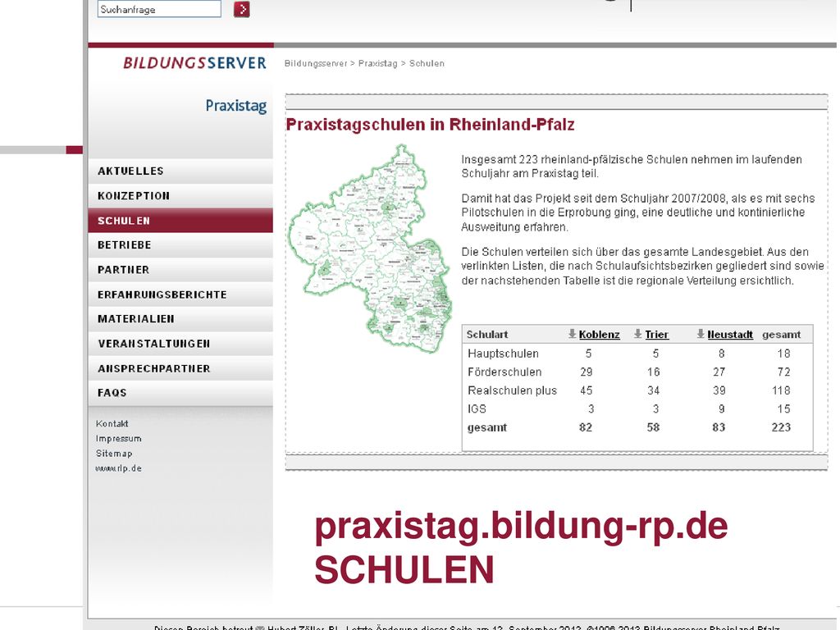Click the Schulart column header

pos(487,335)
